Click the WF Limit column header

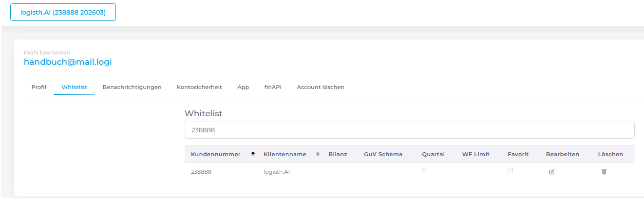coord(476,154)
